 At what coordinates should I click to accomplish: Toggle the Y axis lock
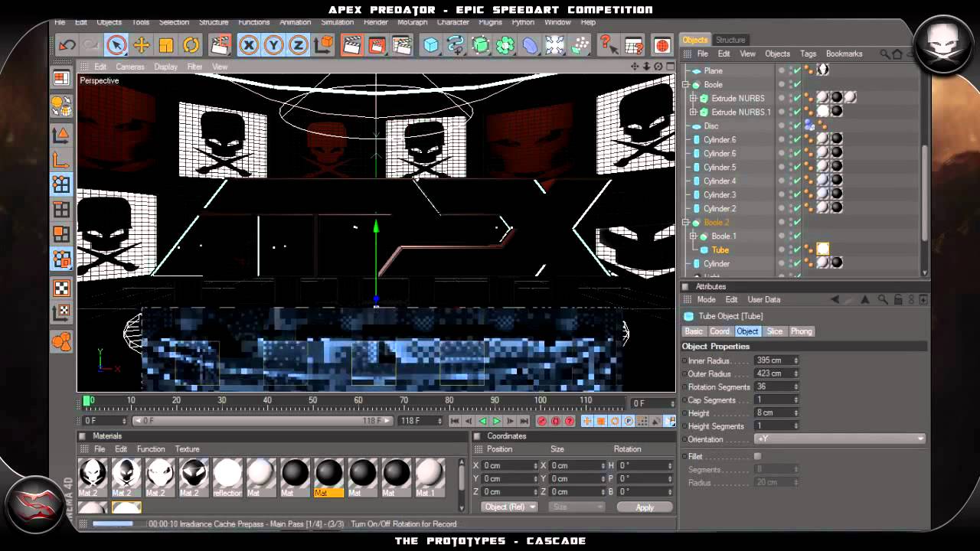(273, 45)
